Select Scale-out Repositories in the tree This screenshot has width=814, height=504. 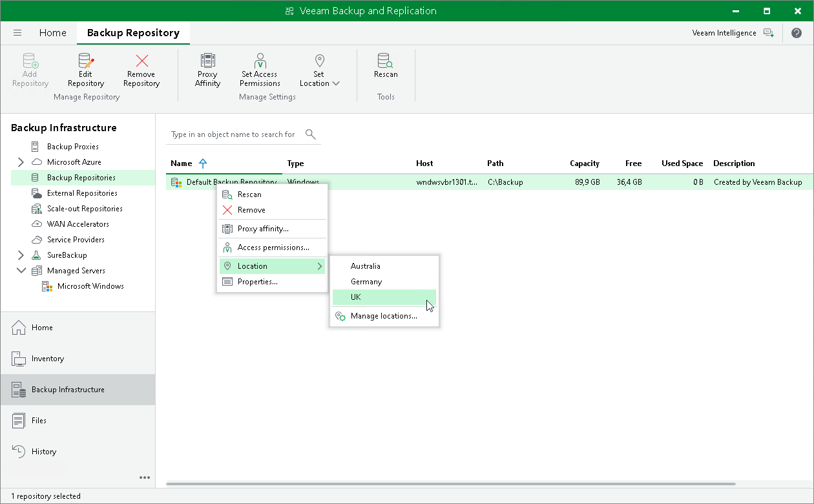[85, 209]
